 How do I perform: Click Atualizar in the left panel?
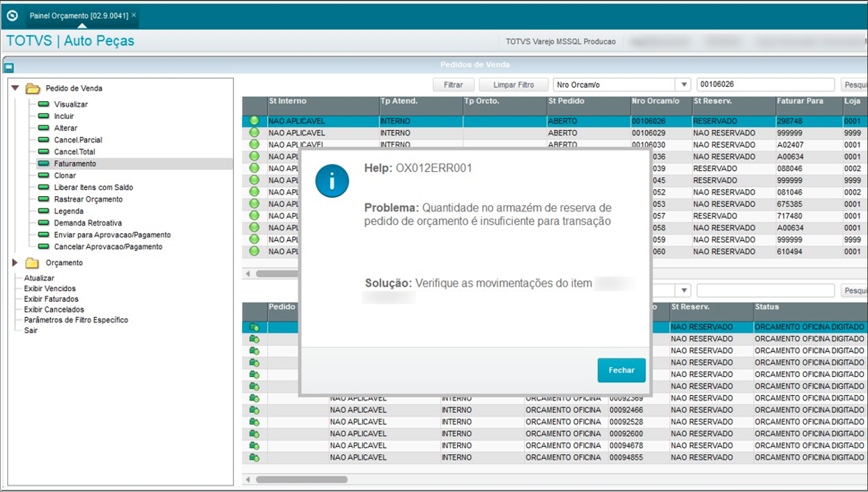point(39,278)
